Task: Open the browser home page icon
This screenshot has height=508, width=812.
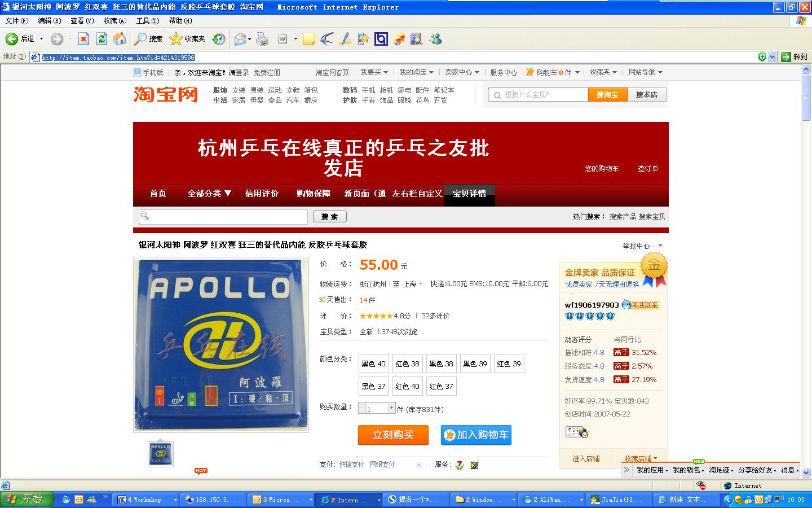Action: point(120,38)
